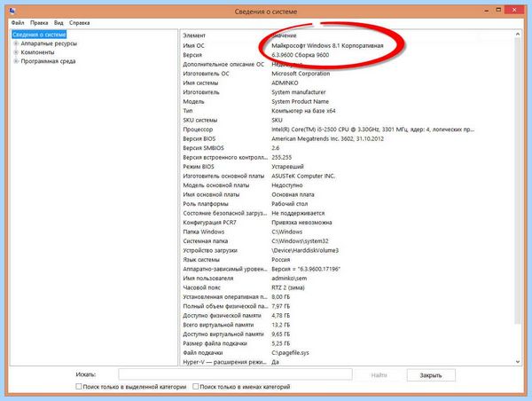Click the value \Device\HarddiskVolume3

pyautogui.click(x=305, y=250)
